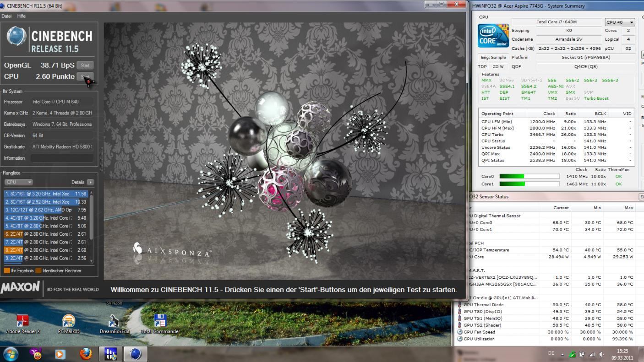Launch Windows Media Player from taskbar
This screenshot has height=362, width=644.
[x=60, y=354]
